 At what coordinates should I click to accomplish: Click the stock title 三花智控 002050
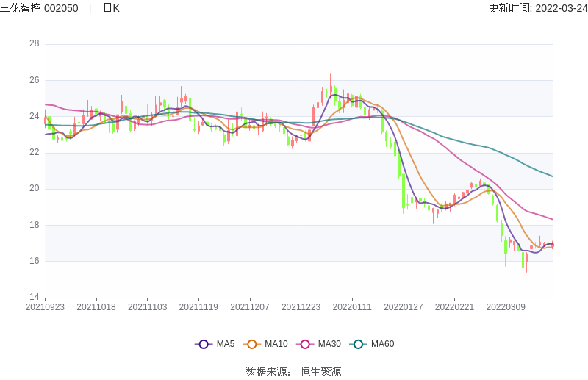[x=39, y=8]
